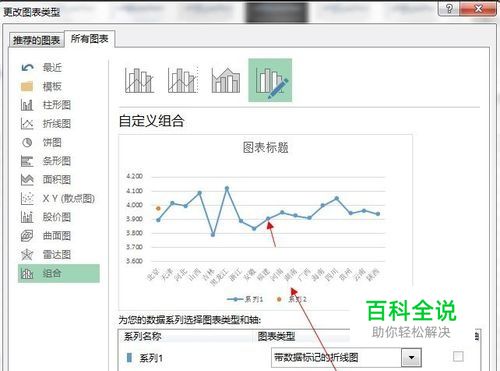Image resolution: width=500 pixels, height=371 pixels.
Task: Pick custom combination subtype with pencil
Action: (x=270, y=80)
